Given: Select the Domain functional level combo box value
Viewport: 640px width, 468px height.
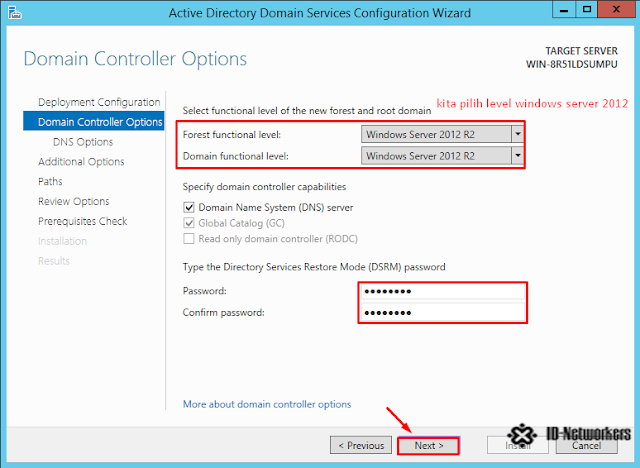Looking at the screenshot, I should tap(436, 155).
